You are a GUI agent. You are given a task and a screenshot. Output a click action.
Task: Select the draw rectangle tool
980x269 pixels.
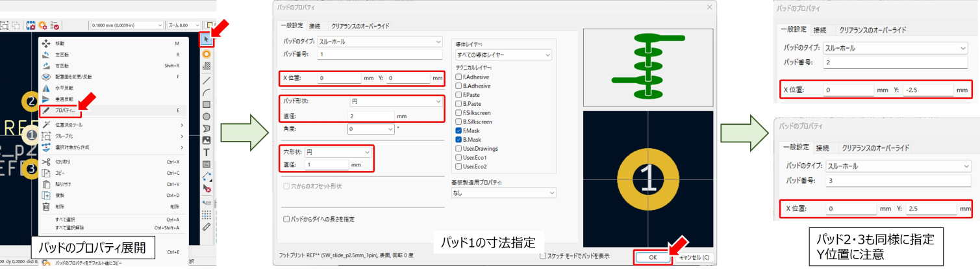click(207, 104)
